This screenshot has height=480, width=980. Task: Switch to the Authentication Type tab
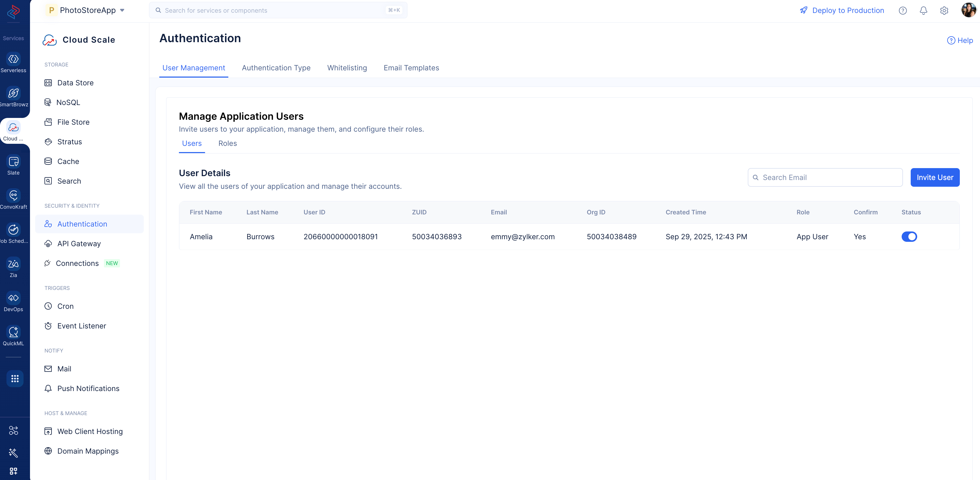coord(276,68)
